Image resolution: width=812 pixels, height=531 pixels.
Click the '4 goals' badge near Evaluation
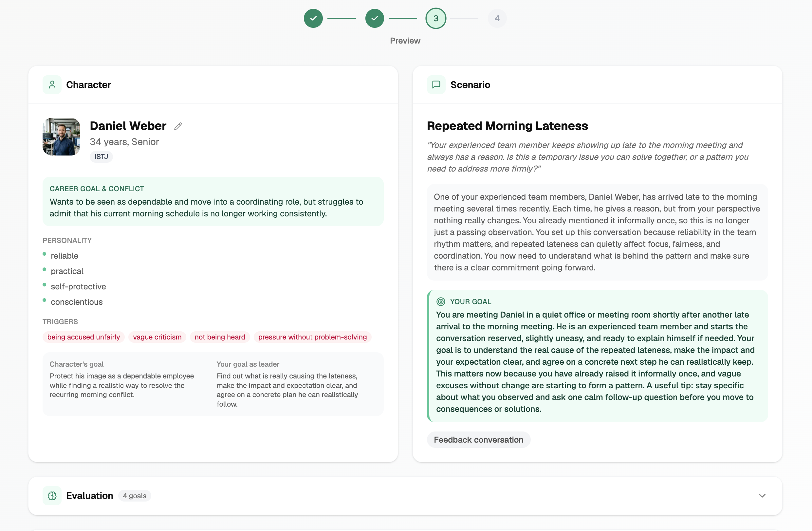(135, 496)
